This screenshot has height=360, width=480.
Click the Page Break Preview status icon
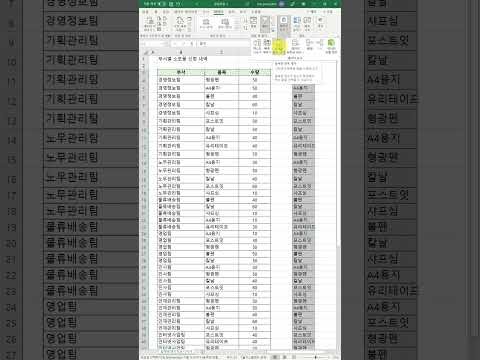coord(294,357)
